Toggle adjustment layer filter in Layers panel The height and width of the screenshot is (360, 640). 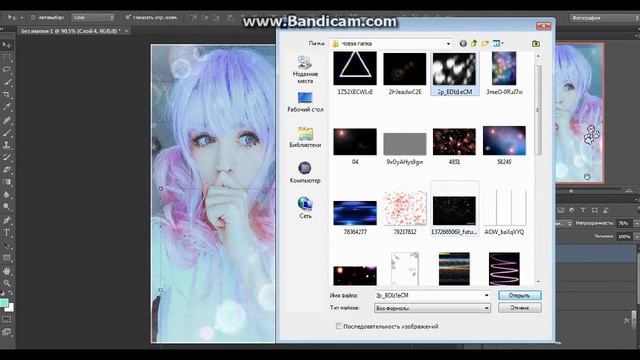[x=572, y=210]
